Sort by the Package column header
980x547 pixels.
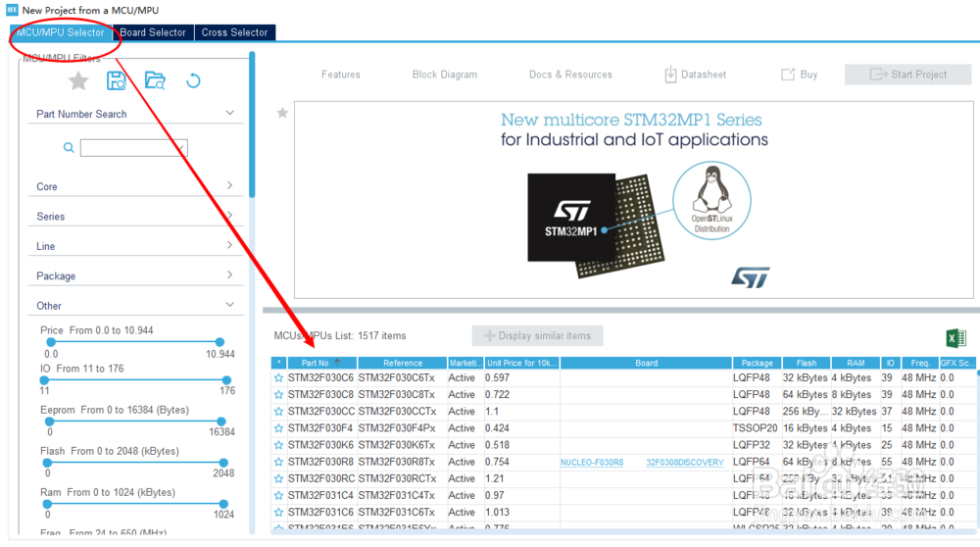[757, 363]
